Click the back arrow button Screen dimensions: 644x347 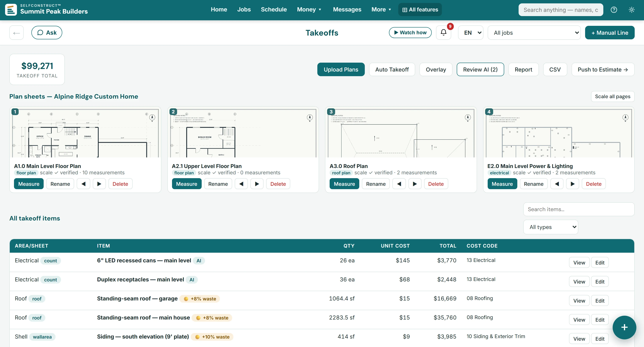pyautogui.click(x=17, y=33)
